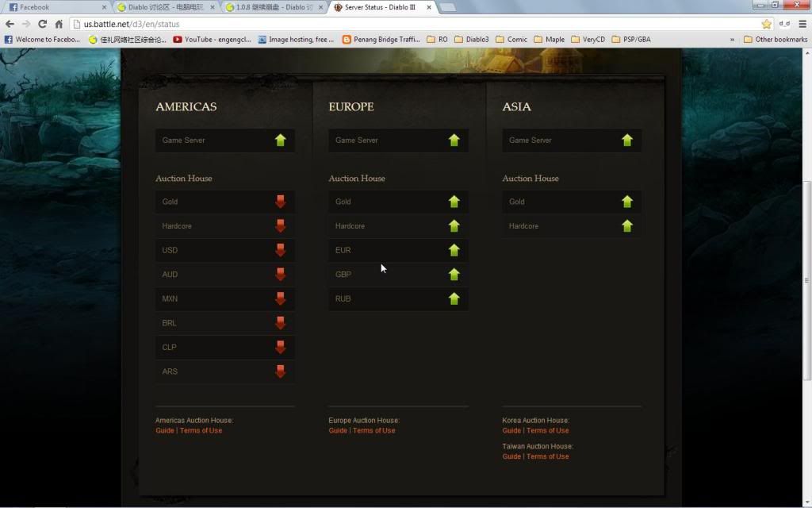Click the Europe Gold up arrow

(x=454, y=202)
